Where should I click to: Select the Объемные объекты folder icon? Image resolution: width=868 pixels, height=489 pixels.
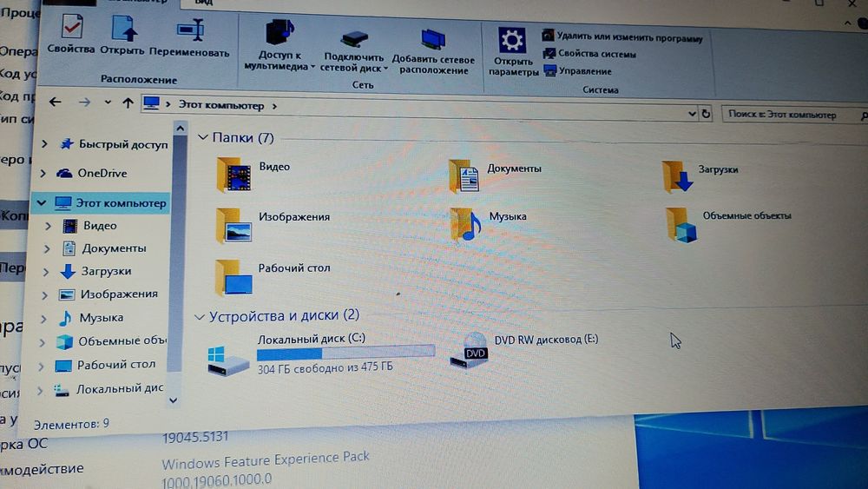(681, 225)
